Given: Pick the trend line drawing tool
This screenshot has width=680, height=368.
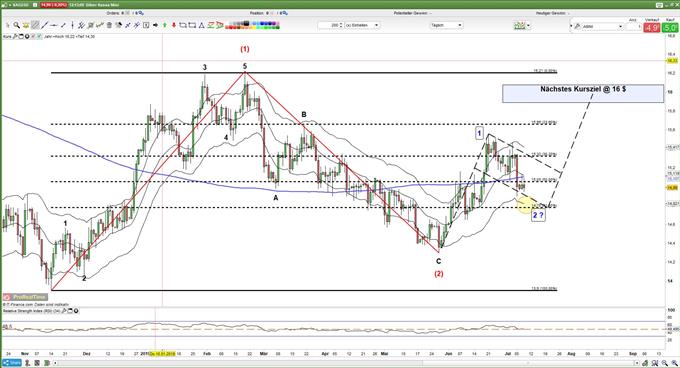Looking at the screenshot, I should 45,25.
